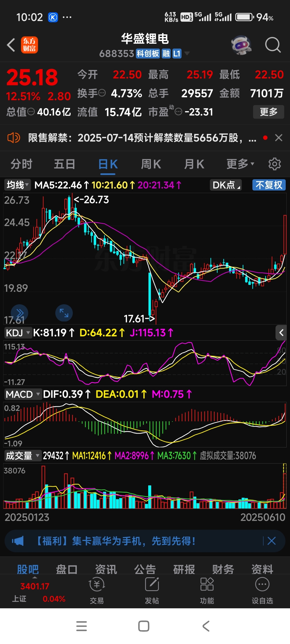Select the 盘口 tab
290x644 pixels.
pos(67,569)
